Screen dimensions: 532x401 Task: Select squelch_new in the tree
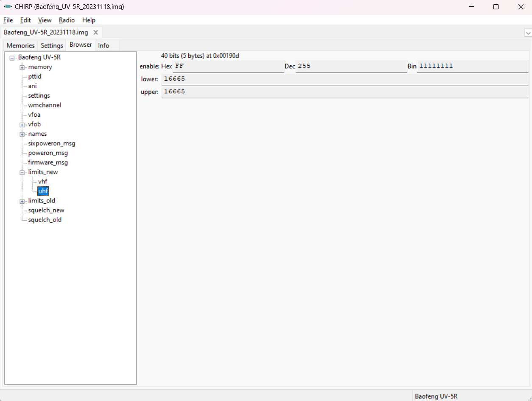[46, 210]
